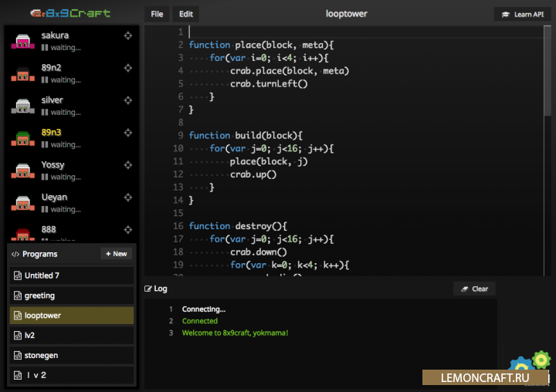
Task: Click the locate icon beside 89n2
Action: click(x=128, y=68)
